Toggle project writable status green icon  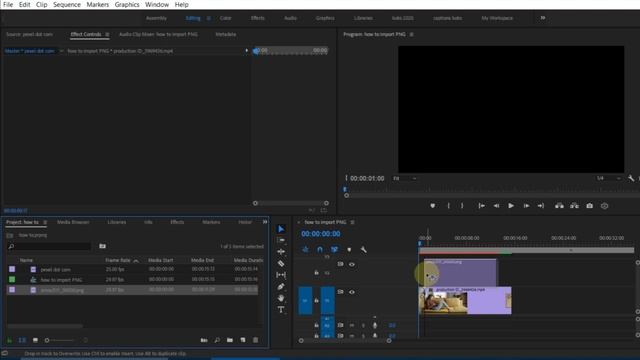pos(9,340)
